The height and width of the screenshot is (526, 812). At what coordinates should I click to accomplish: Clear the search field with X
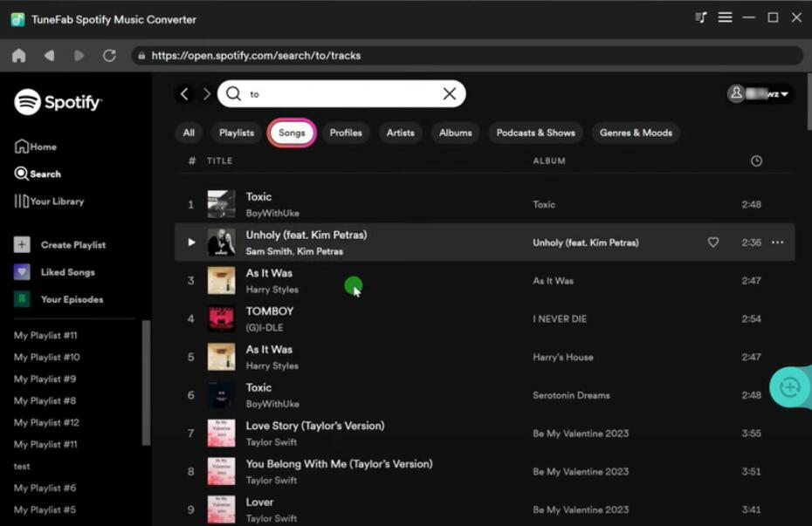pyautogui.click(x=449, y=93)
